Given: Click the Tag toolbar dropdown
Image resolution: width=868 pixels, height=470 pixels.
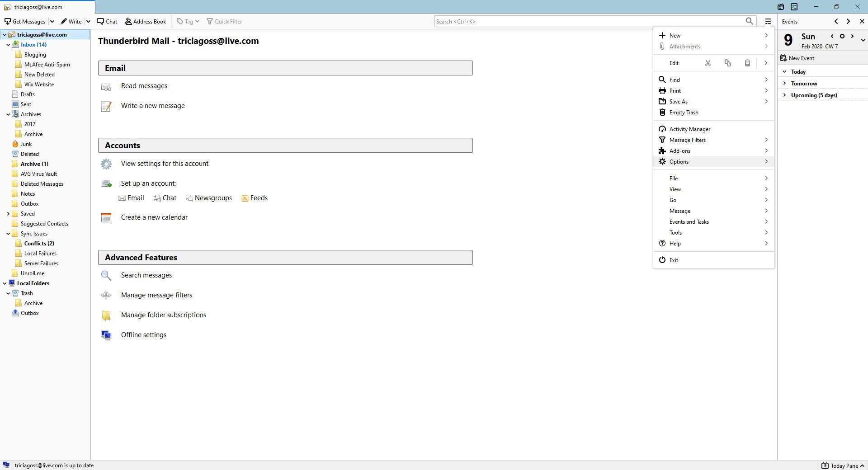Looking at the screenshot, I should (188, 21).
